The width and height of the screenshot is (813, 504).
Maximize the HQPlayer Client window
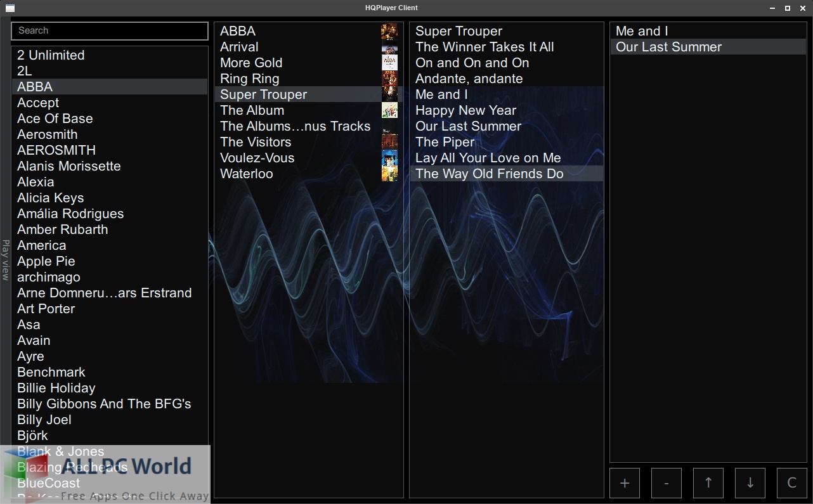coord(788,8)
